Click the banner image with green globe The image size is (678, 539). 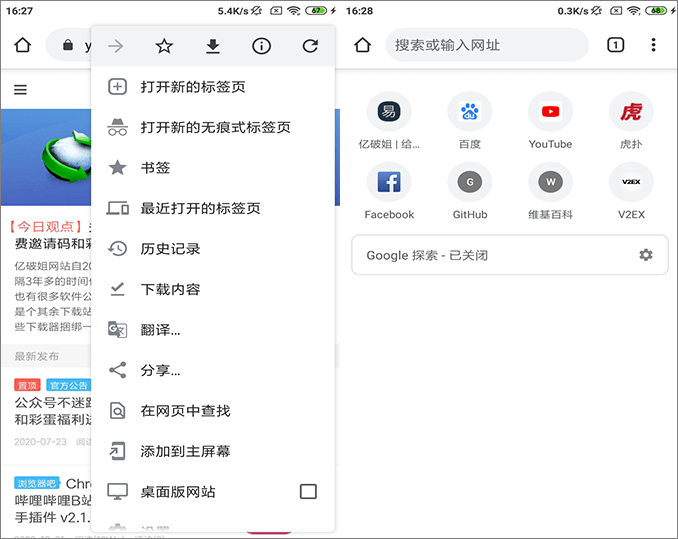click(x=46, y=157)
